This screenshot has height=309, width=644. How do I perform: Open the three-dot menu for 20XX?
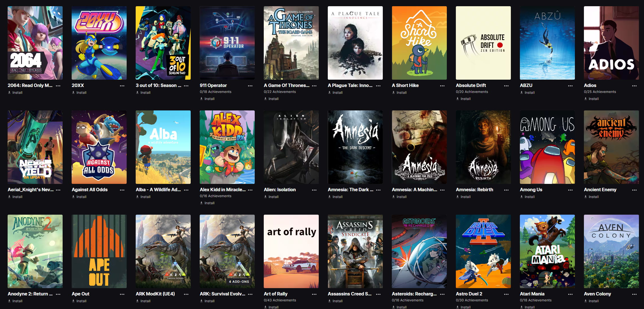point(122,86)
